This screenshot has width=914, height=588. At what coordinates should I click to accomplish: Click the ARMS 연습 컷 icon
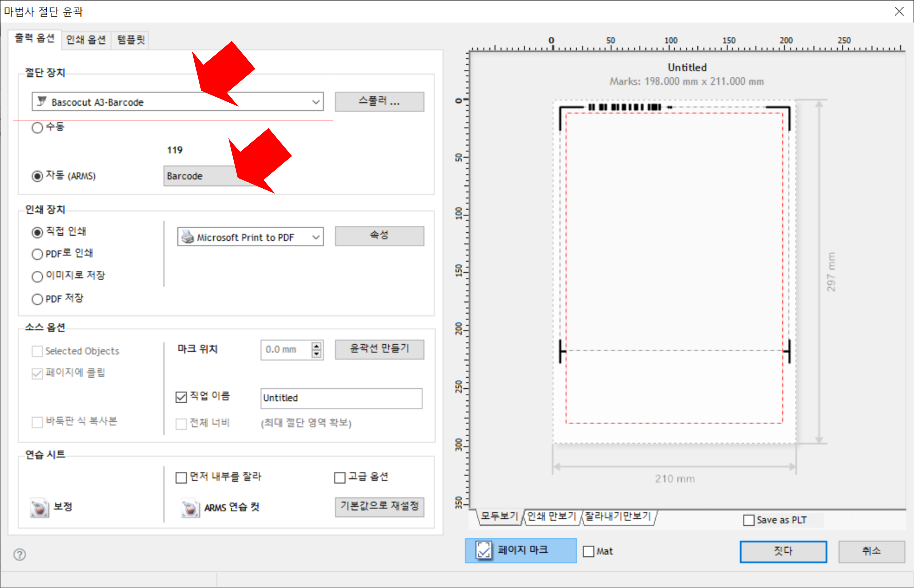pos(190,508)
